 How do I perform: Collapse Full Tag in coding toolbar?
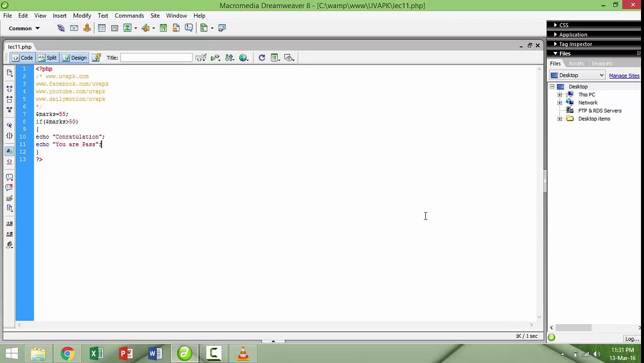(x=9, y=88)
